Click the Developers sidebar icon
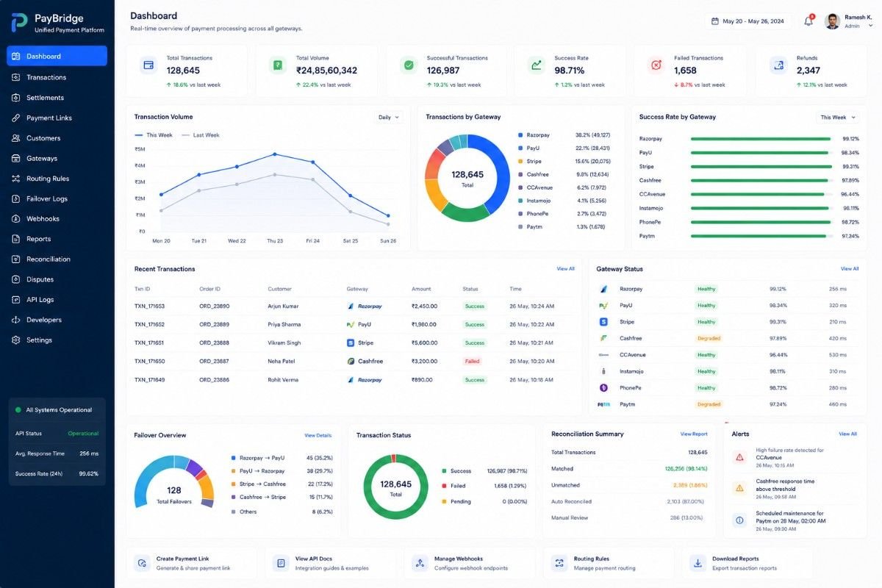 click(16, 320)
